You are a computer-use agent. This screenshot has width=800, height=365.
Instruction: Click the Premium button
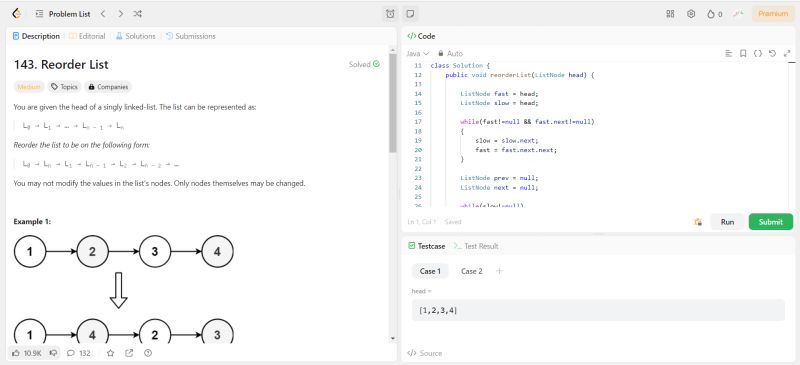coord(772,14)
